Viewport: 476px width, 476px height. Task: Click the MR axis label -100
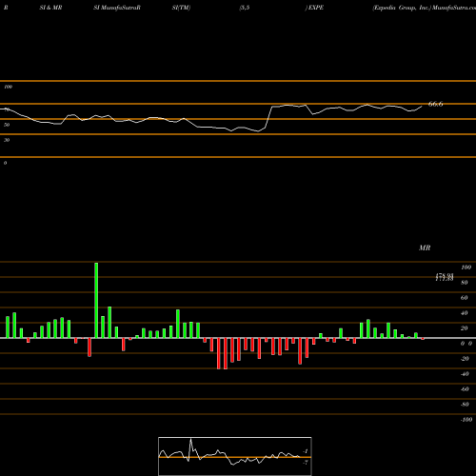(466, 420)
